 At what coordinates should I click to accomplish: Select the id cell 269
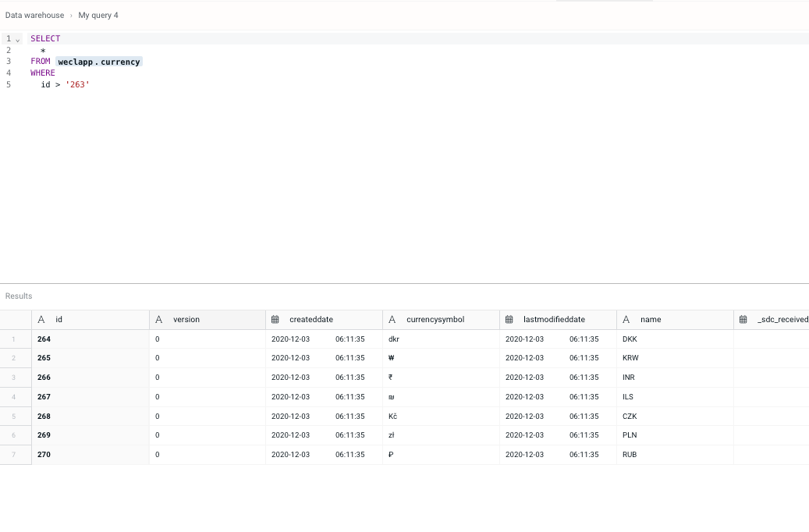(90, 435)
